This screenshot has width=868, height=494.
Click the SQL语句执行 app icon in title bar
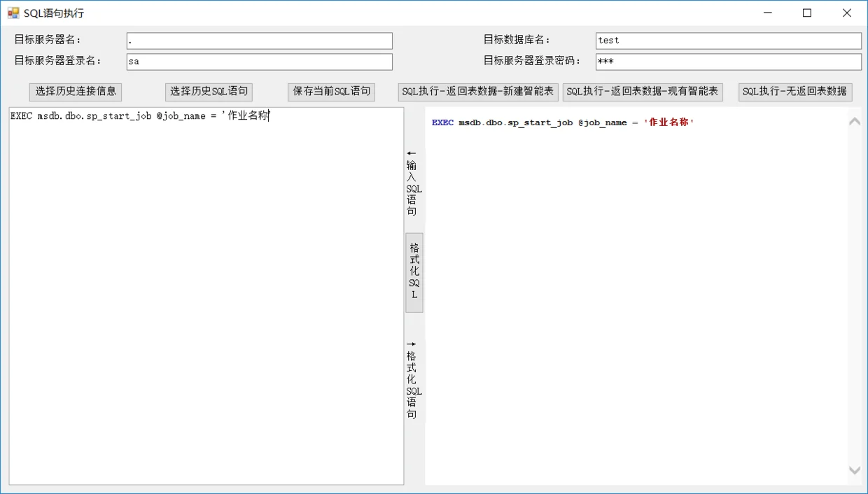pos(13,13)
